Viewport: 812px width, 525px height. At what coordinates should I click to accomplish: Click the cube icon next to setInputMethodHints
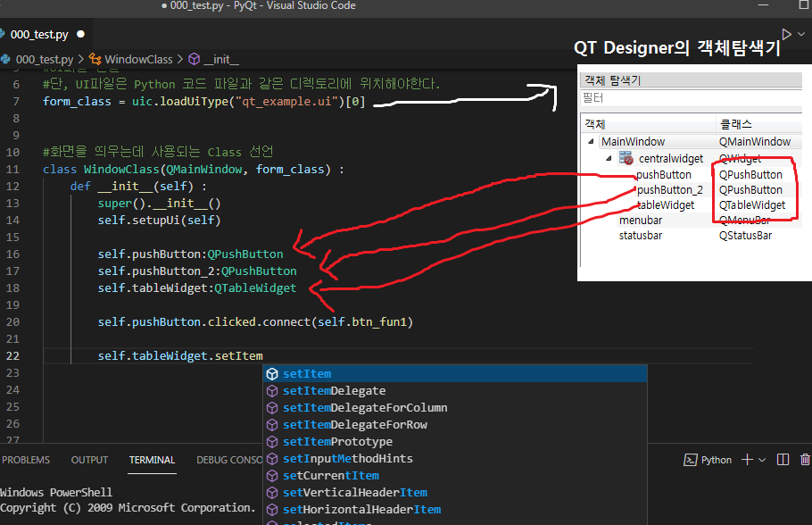point(272,459)
